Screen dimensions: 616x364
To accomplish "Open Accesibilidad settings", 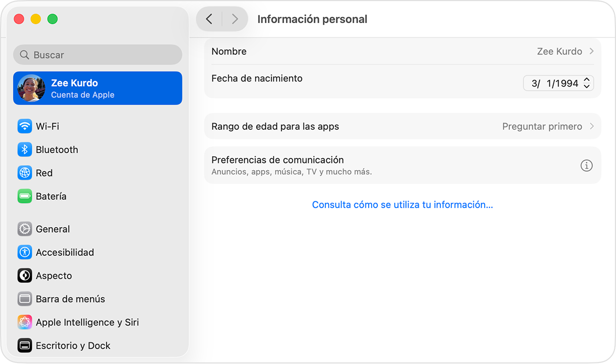I will click(x=64, y=252).
